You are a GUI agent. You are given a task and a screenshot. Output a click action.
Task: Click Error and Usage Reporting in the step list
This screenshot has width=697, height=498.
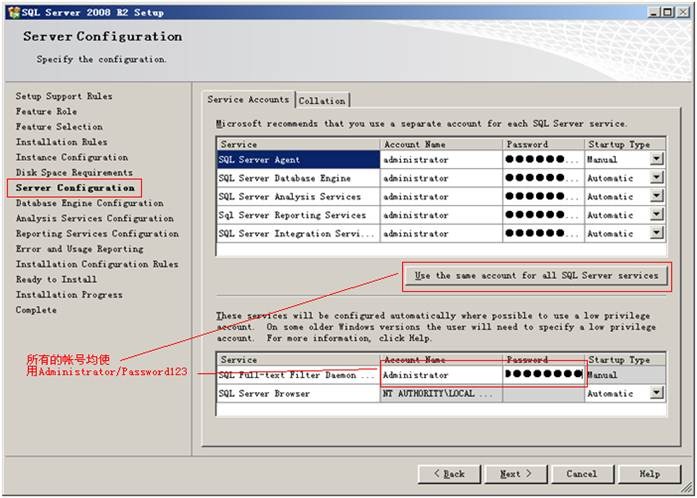coord(80,249)
